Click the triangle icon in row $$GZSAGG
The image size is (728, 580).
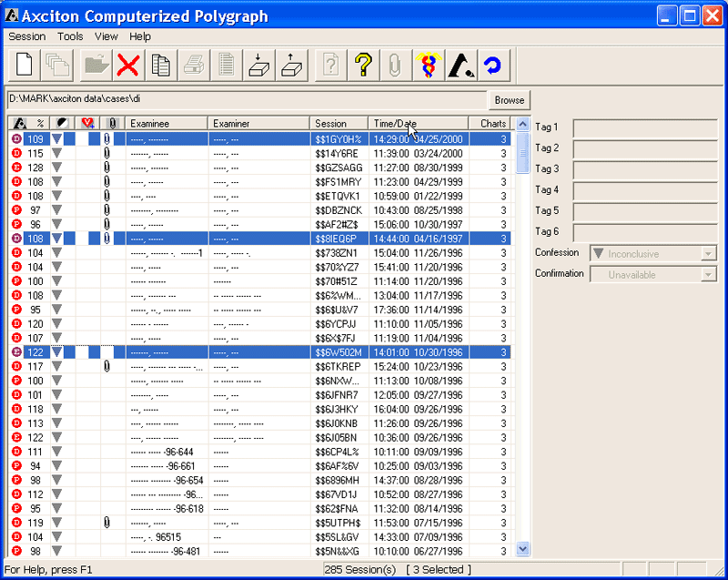pyautogui.click(x=56, y=168)
